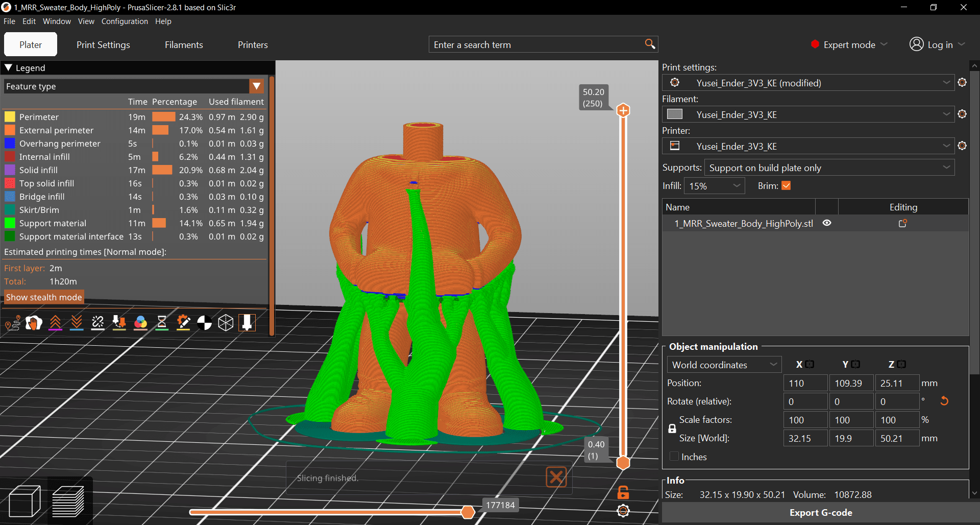Toggle the scale factor proportions lock
Screen dimensions: 980x525
point(672,429)
